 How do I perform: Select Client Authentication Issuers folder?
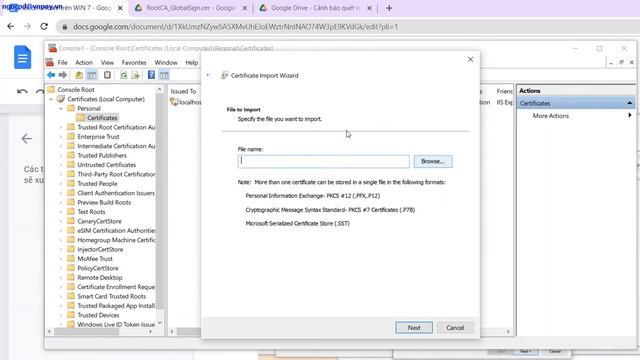click(x=116, y=193)
